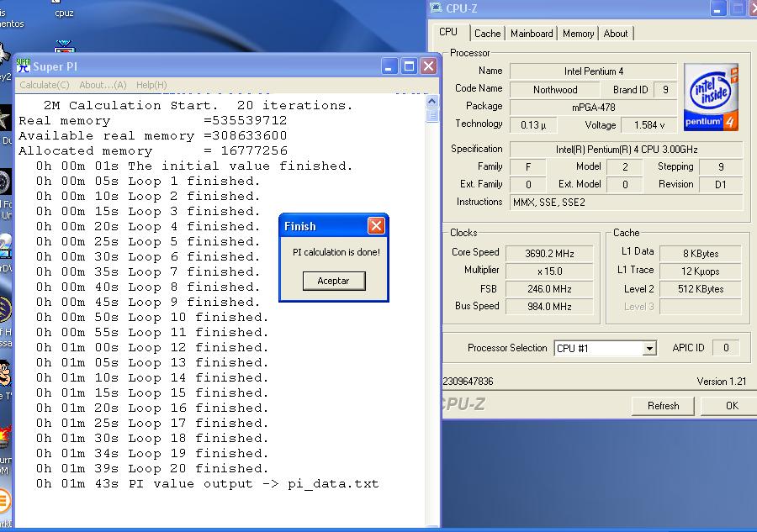
Task: Open the Memory tab in CPU-Z
Action: [578, 34]
